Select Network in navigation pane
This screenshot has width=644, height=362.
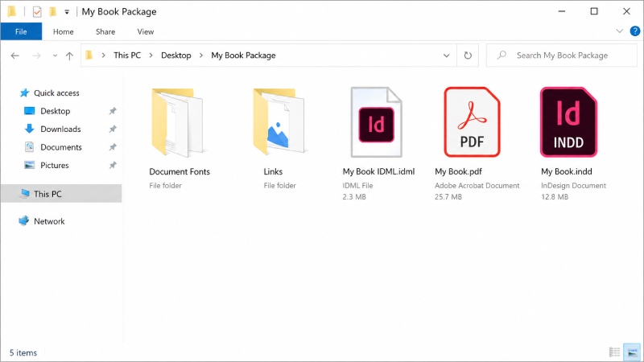tap(49, 221)
